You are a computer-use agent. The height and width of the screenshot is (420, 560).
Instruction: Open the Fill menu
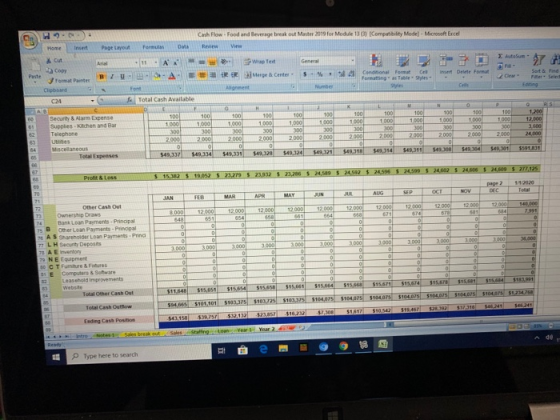pyautogui.click(x=506, y=66)
